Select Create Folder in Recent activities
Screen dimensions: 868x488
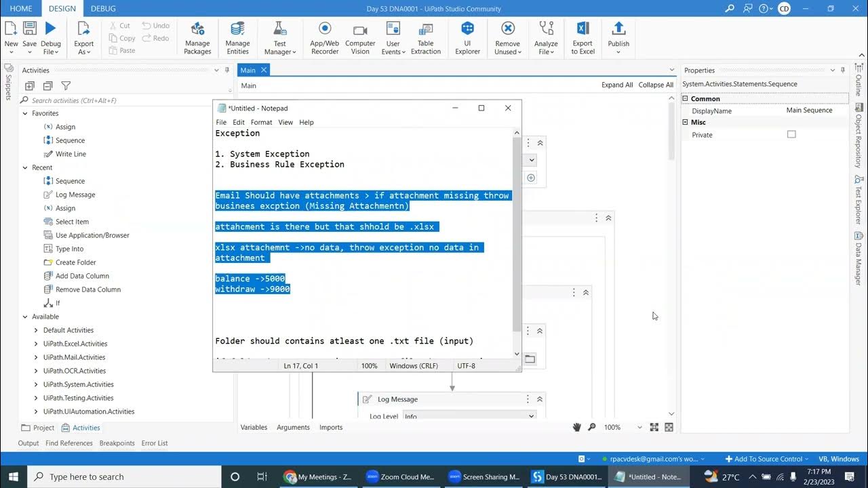[x=76, y=262]
